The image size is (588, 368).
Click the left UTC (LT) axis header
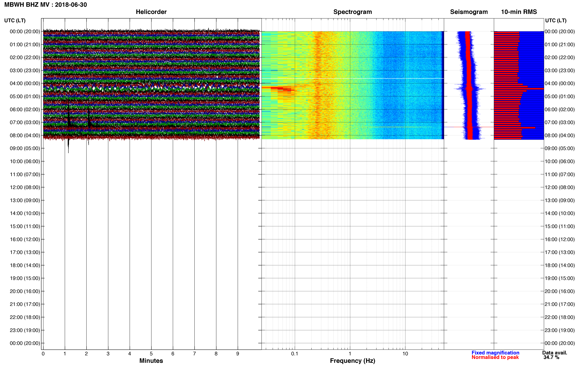pos(15,20)
